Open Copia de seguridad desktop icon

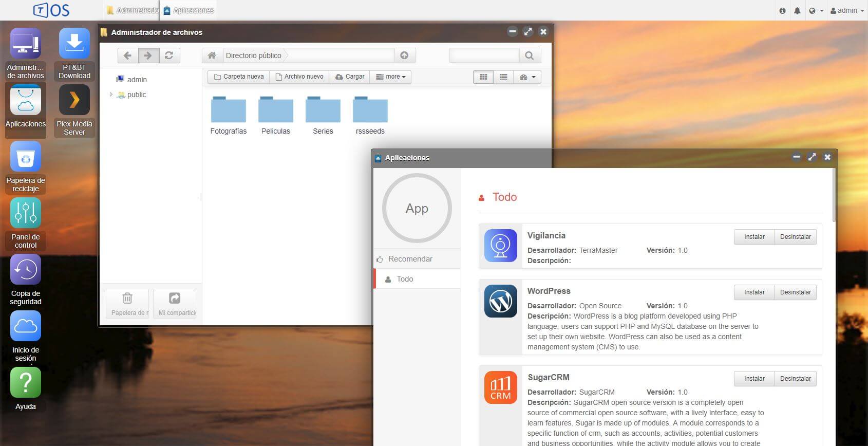click(25, 270)
